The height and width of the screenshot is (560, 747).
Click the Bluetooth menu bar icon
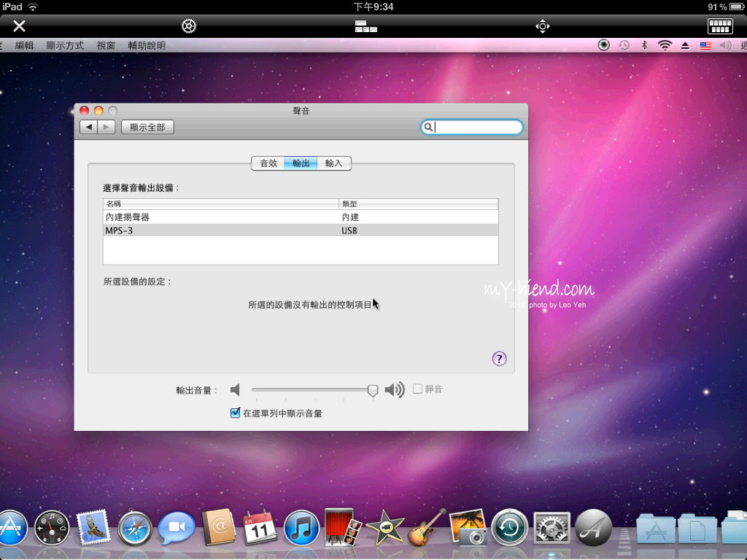pyautogui.click(x=644, y=45)
